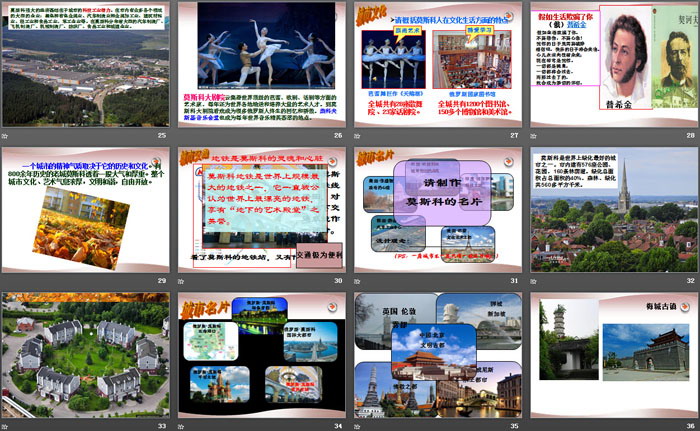Select the Moscow metro text slide 30
Viewport: 700px width, 431px height.
pos(262,210)
